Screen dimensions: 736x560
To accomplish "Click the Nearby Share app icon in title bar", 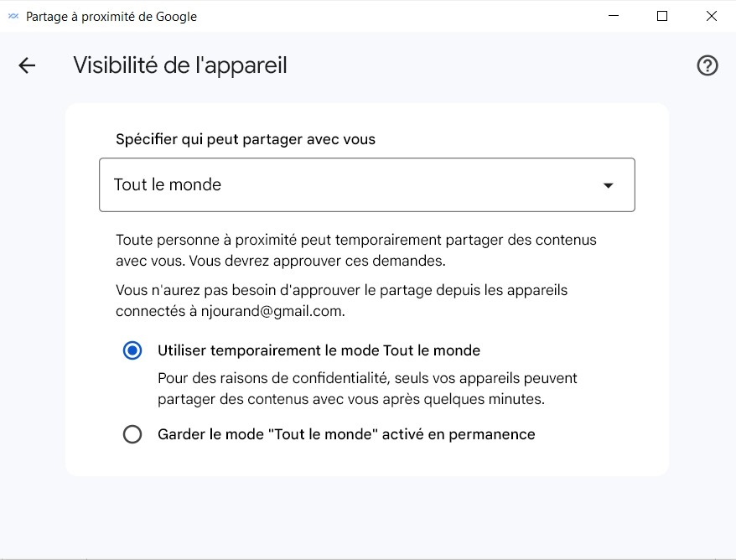I will point(13,17).
